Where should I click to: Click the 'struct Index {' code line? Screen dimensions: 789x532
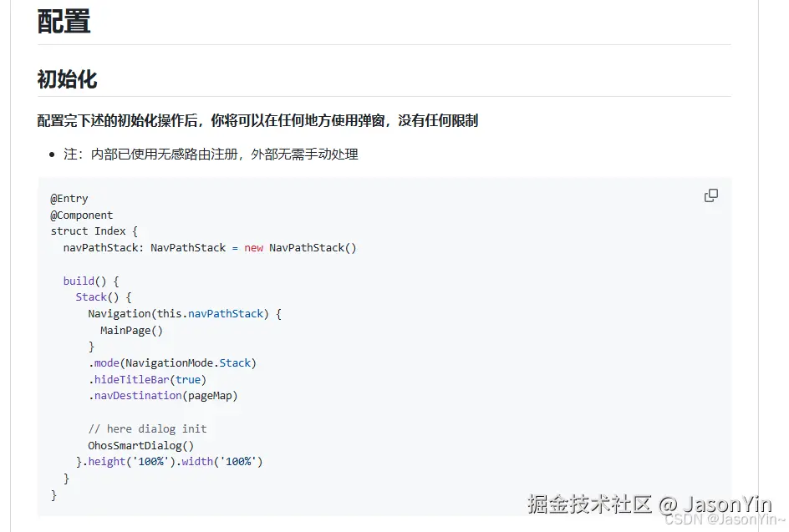(94, 231)
